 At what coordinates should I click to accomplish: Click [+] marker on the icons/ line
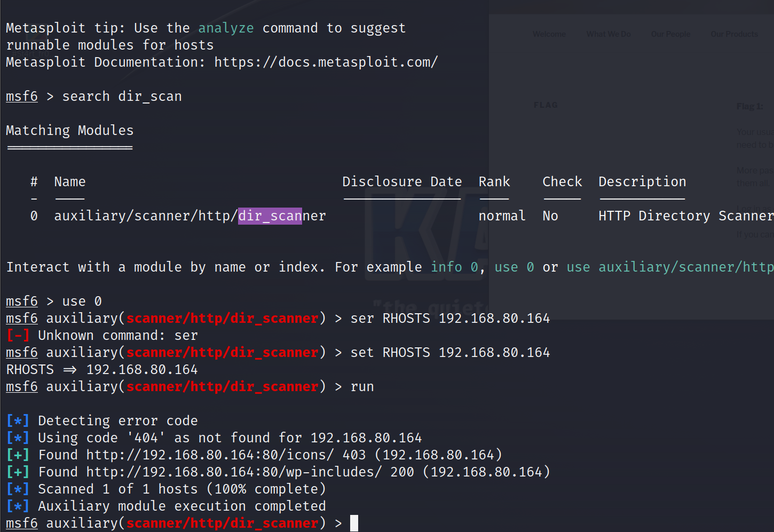(18, 455)
